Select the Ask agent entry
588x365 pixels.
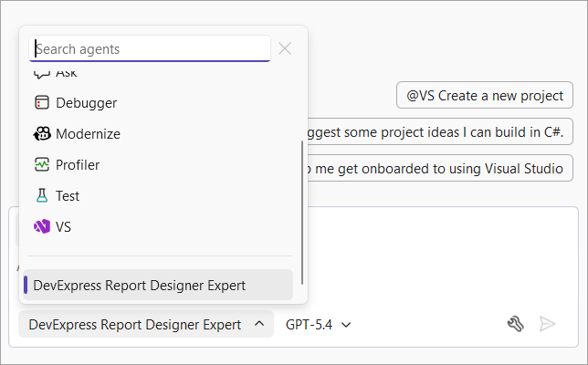[x=157, y=74]
